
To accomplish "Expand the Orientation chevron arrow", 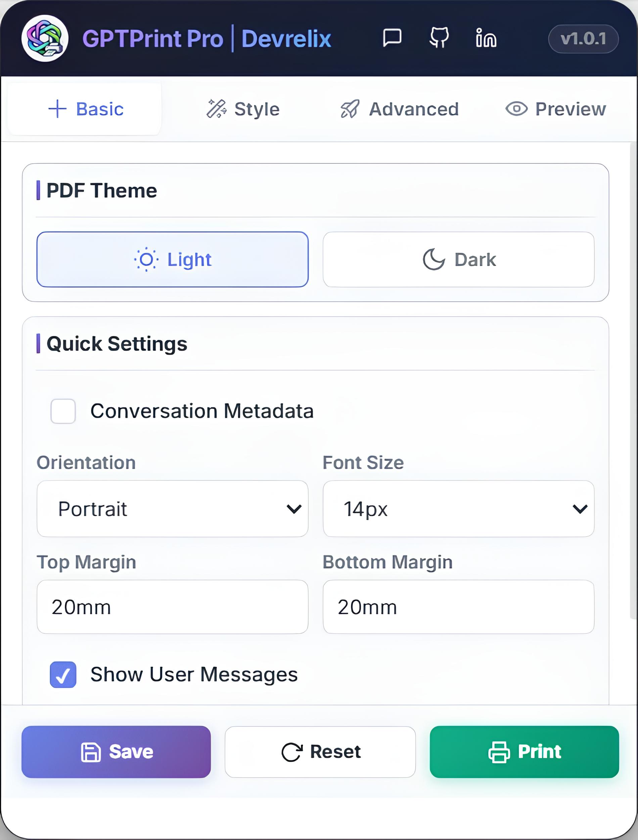I will pos(293,509).
